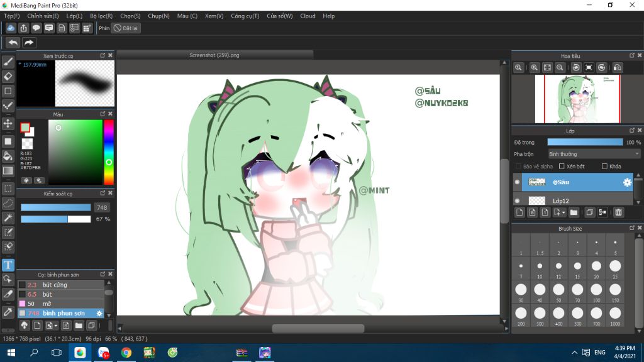Click the foreground color swatch
Screen dimensions: 644x362
pos(25,128)
